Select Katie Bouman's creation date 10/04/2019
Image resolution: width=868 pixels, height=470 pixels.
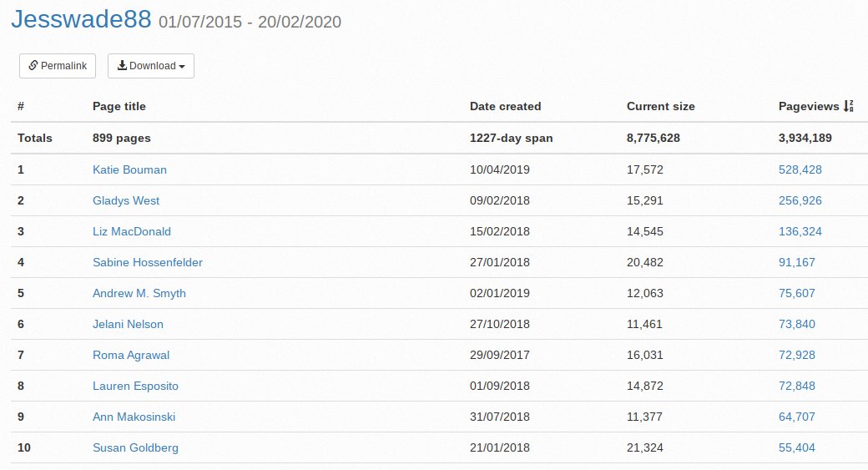click(x=500, y=170)
